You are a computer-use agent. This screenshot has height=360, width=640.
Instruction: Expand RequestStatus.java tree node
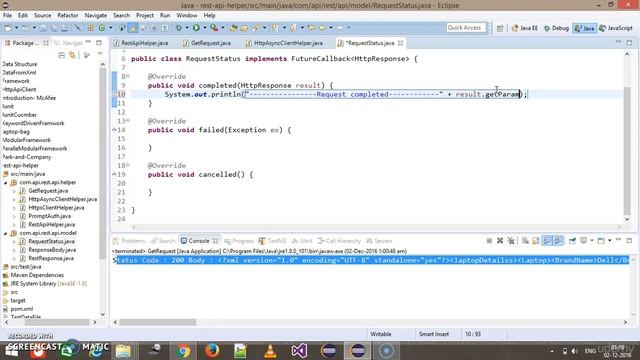pyautogui.click(x=14, y=242)
